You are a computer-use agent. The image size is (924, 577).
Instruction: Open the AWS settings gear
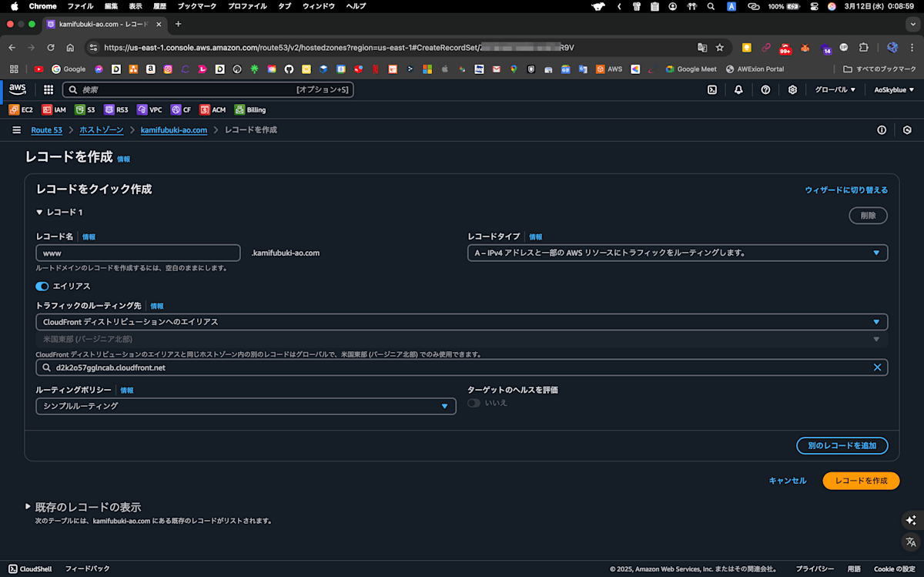[792, 89]
